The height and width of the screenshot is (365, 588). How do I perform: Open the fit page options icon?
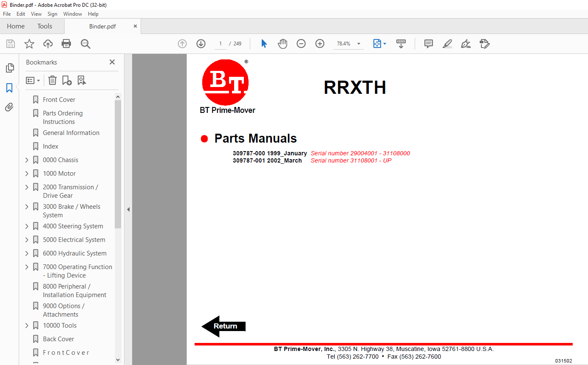pos(379,44)
